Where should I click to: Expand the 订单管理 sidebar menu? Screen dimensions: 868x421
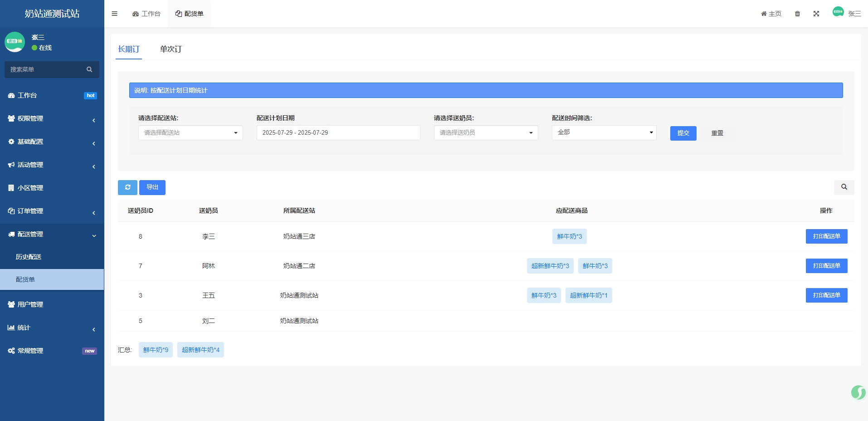pos(52,211)
